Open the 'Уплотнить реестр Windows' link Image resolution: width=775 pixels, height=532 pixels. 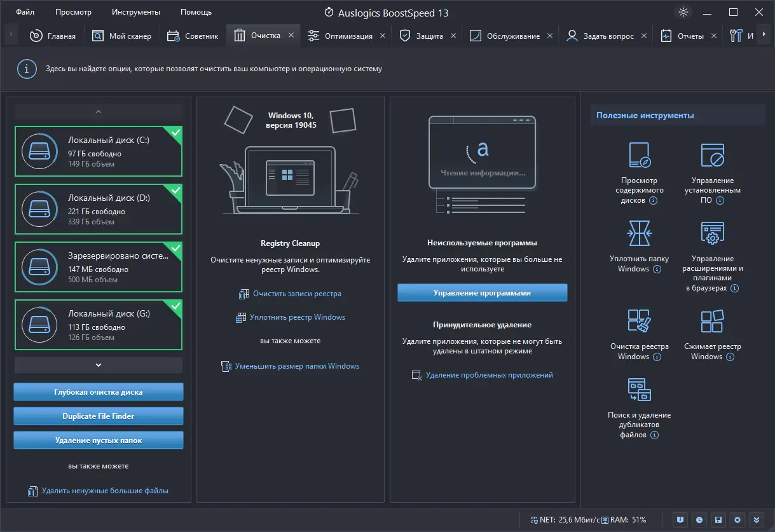tap(298, 317)
